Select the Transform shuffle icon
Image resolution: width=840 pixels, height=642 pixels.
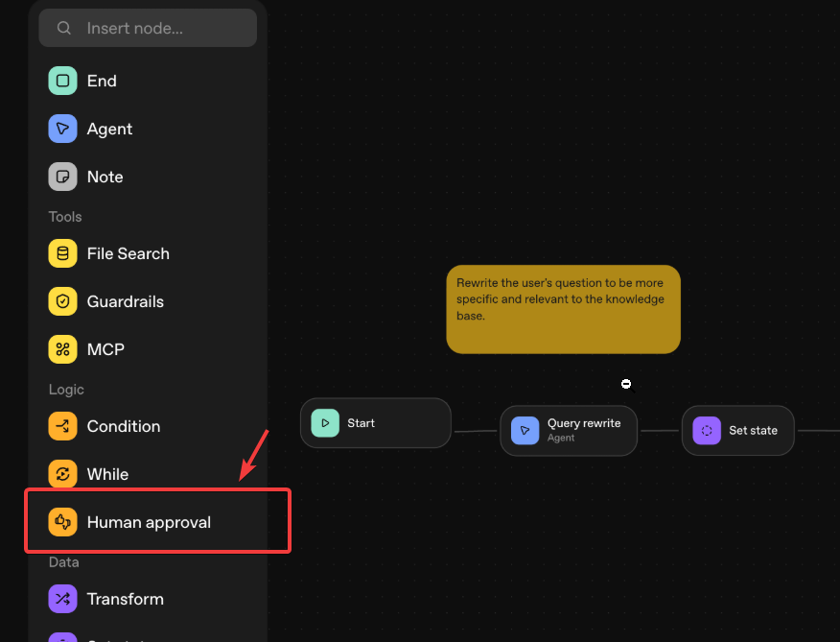62,599
